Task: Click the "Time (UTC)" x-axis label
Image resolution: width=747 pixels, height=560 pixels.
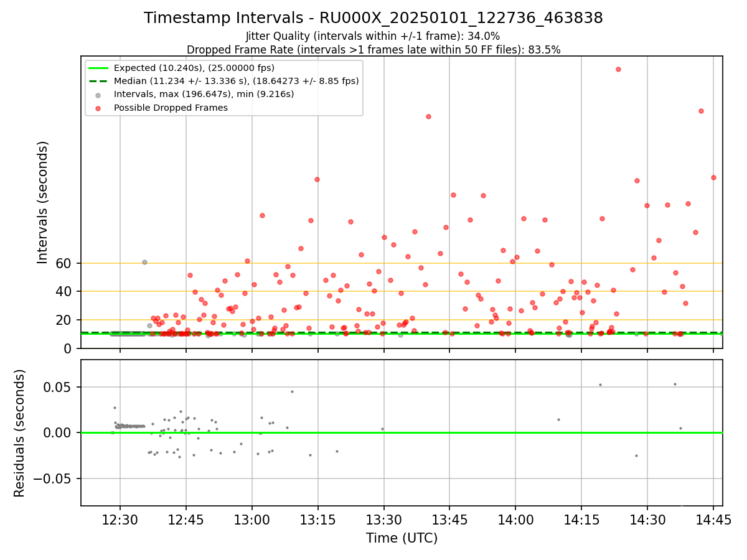Action: [402, 538]
